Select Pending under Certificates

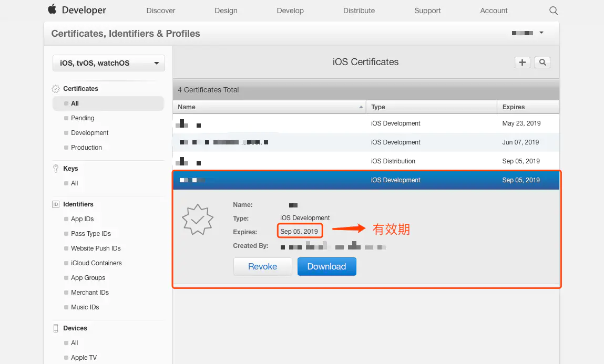[83, 118]
